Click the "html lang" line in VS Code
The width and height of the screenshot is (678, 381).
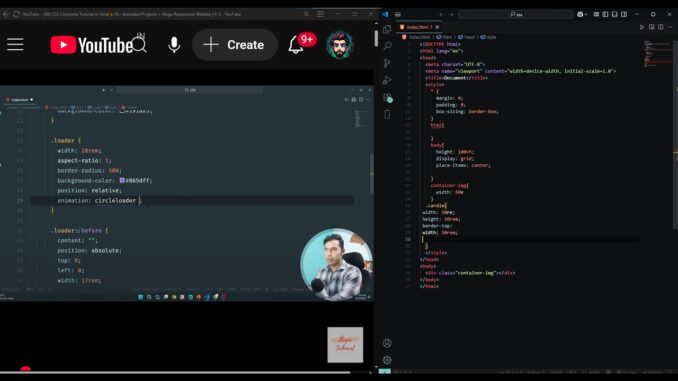pyautogui.click(x=441, y=51)
